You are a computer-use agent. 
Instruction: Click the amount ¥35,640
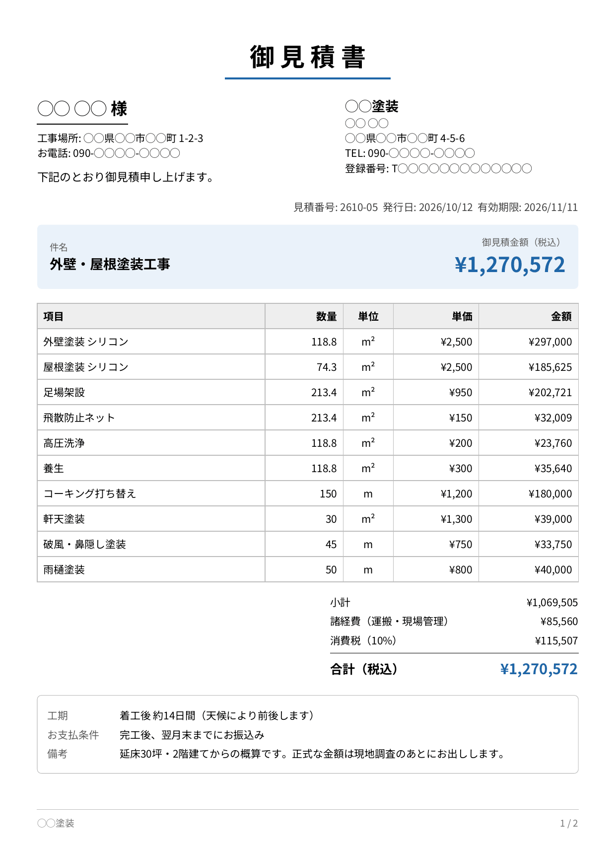click(x=553, y=468)
